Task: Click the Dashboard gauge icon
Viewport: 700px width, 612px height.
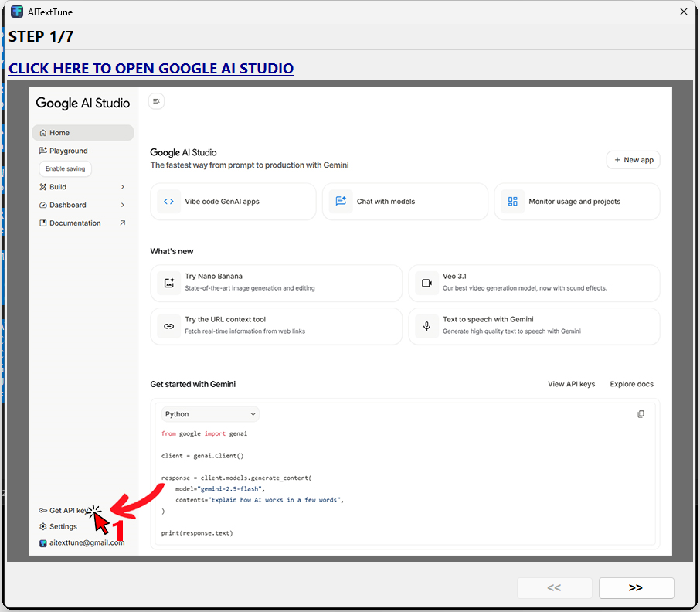Action: point(42,205)
